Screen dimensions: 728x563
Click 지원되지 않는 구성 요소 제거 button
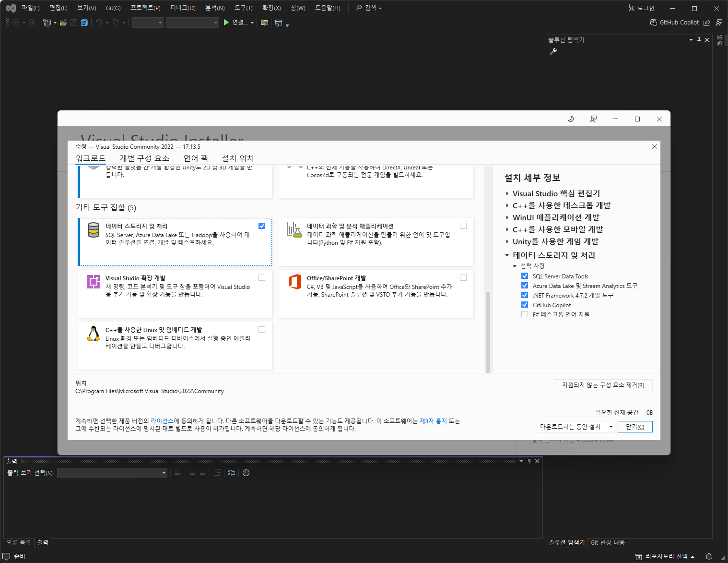click(x=603, y=385)
